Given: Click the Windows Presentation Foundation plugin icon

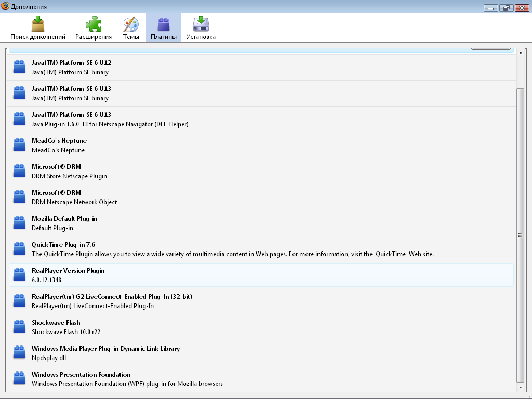Looking at the screenshot, I should (19, 378).
